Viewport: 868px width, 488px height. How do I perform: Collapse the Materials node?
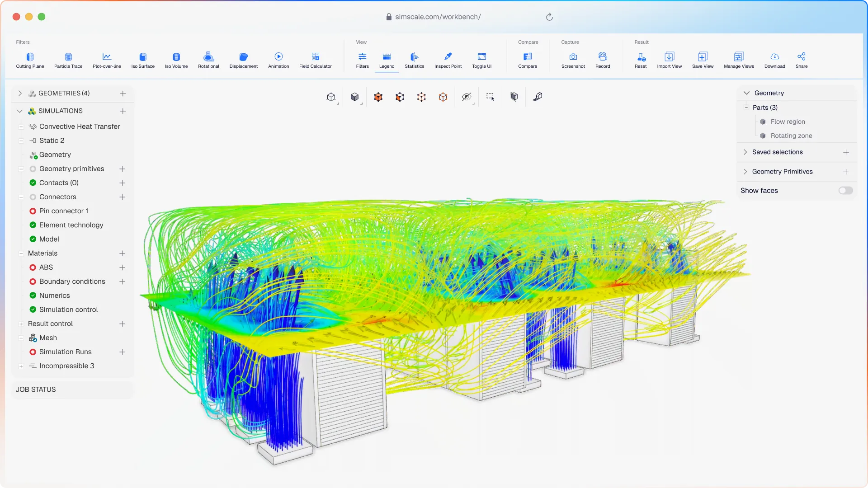pyautogui.click(x=21, y=253)
